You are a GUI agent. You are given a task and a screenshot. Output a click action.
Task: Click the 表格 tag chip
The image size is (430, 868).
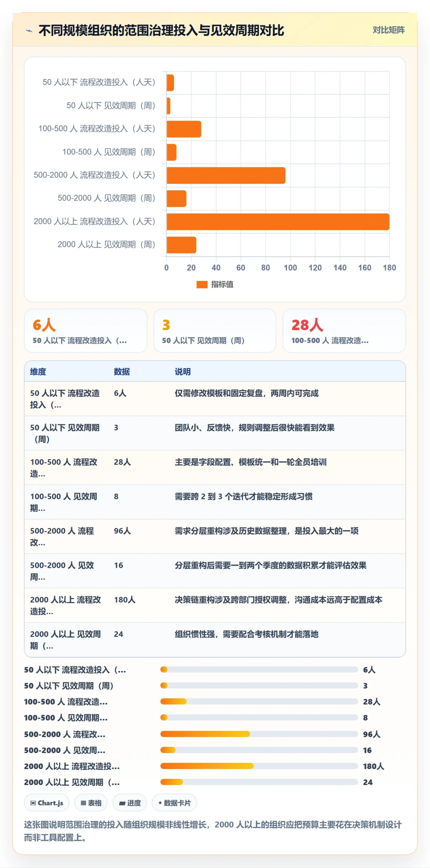pyautogui.click(x=91, y=803)
